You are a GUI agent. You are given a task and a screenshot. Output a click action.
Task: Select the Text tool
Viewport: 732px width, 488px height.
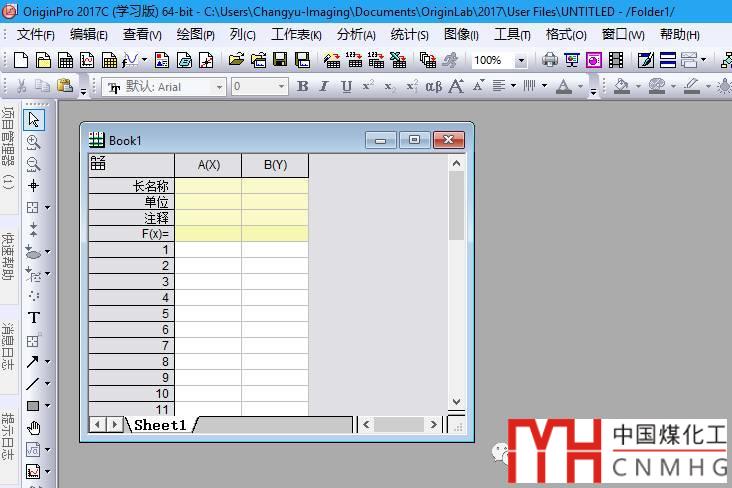34,318
